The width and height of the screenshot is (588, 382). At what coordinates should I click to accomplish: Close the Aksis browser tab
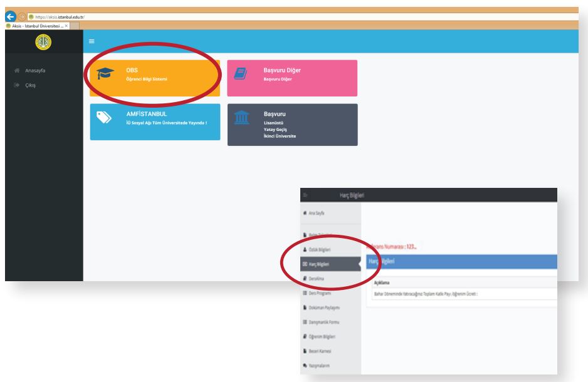[66, 26]
